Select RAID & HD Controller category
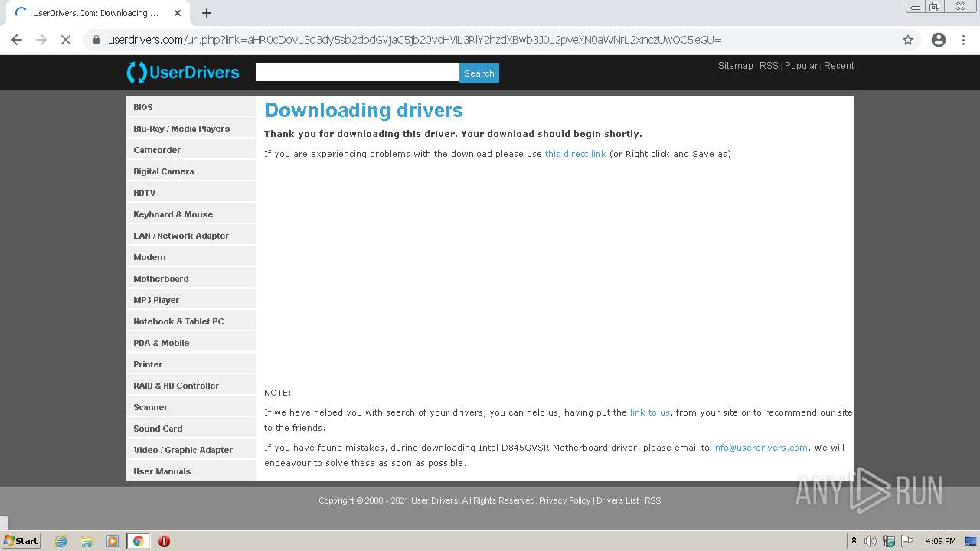 (191, 386)
